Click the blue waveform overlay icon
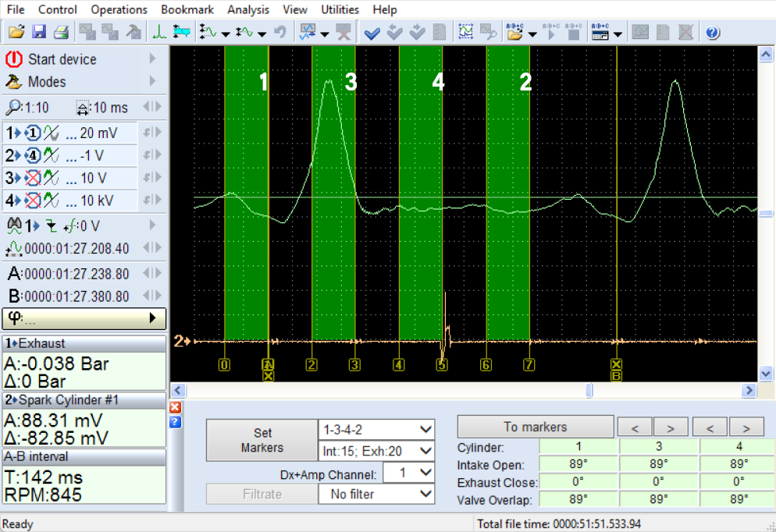 (x=308, y=33)
